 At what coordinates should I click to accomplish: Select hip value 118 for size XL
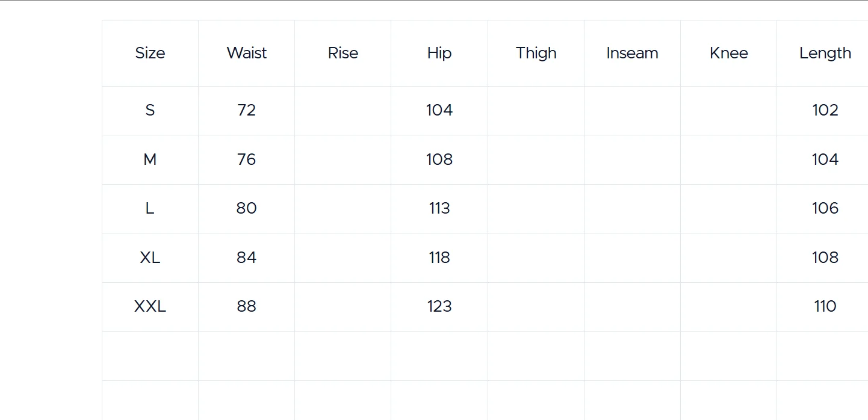(x=439, y=258)
